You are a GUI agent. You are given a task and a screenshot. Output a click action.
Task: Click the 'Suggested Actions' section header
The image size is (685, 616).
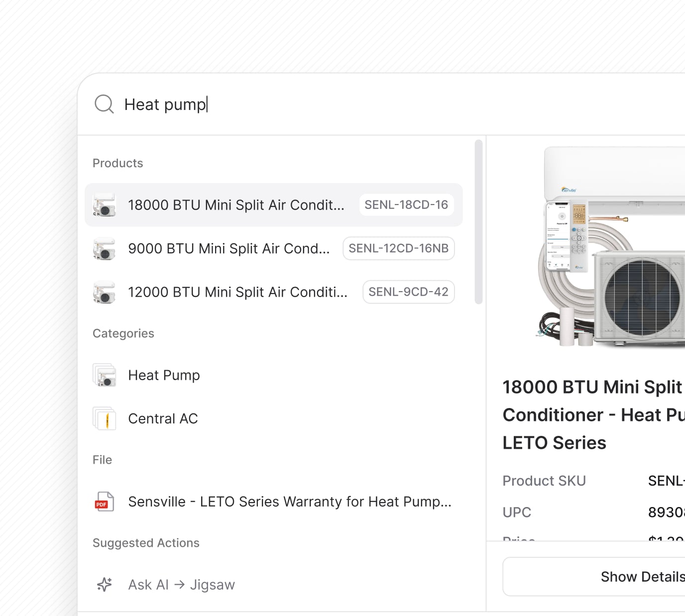[146, 543]
